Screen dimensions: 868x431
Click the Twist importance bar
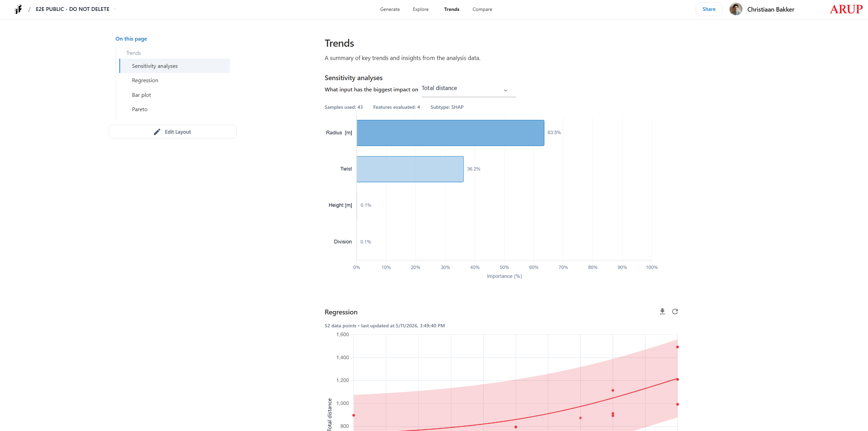410,169
